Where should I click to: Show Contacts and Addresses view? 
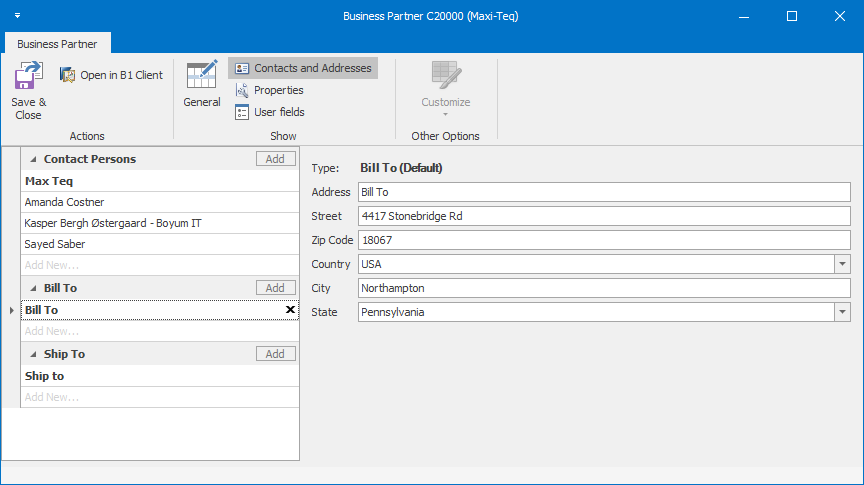pyautogui.click(x=303, y=68)
